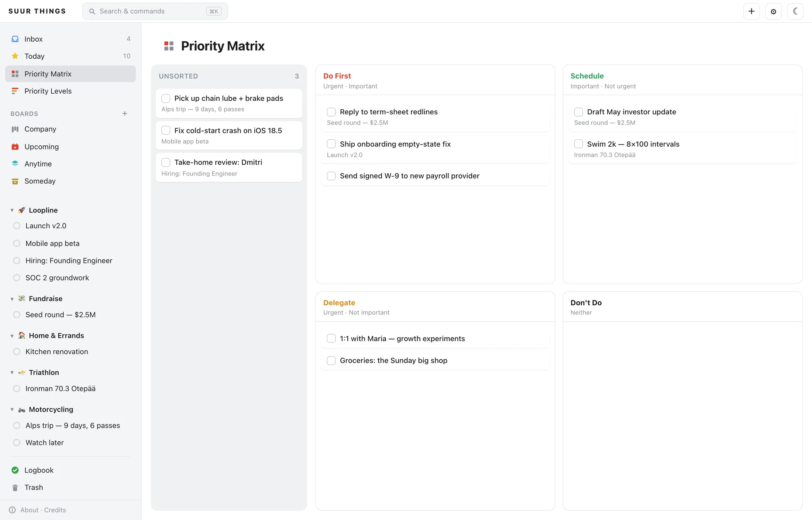The image size is (812, 520).
Task: Click the Priority Matrix header grid icon
Action: coord(169,46)
